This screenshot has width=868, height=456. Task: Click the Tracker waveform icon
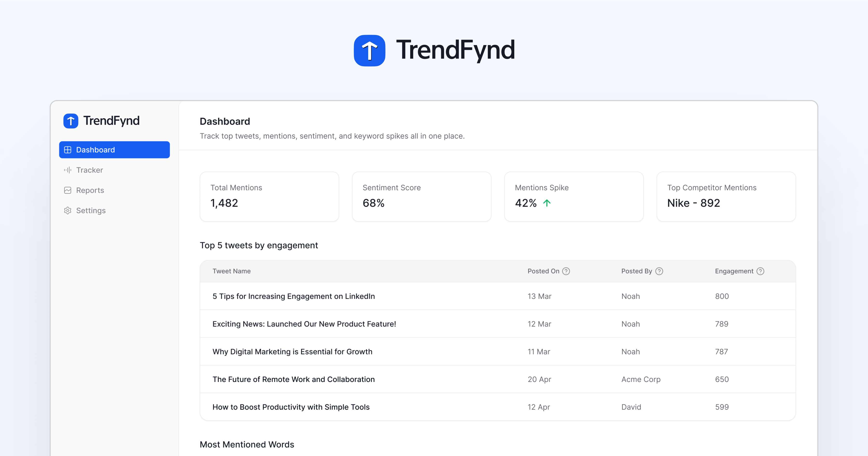click(x=68, y=170)
